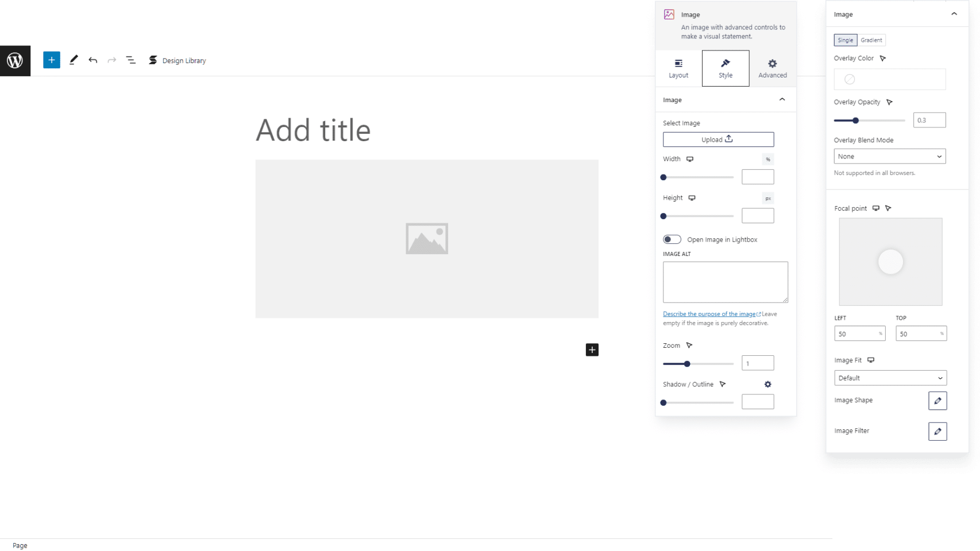Open the document List View icon

(x=131, y=60)
